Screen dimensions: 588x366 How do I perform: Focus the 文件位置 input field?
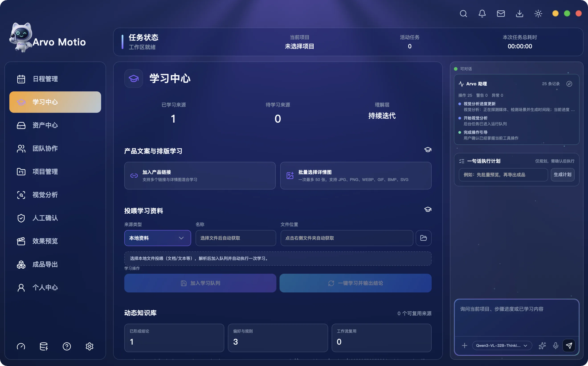(347, 238)
